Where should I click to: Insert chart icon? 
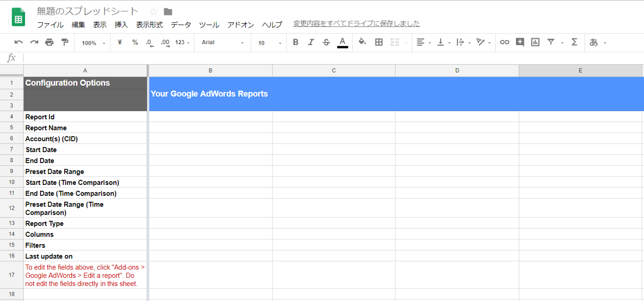click(x=535, y=42)
